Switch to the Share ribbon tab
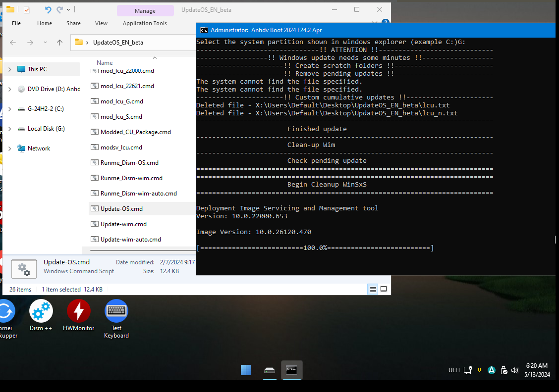This screenshot has width=559, height=392. pyautogui.click(x=73, y=23)
